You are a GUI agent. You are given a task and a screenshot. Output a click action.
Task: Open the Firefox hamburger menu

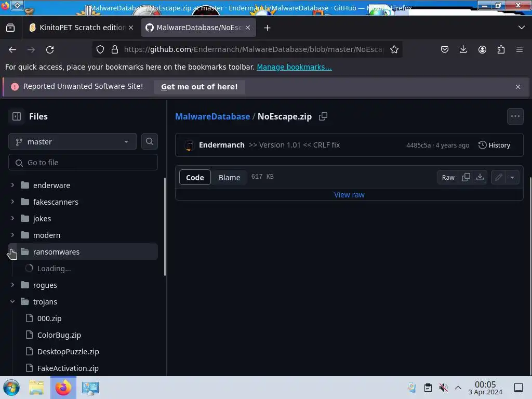click(x=520, y=49)
